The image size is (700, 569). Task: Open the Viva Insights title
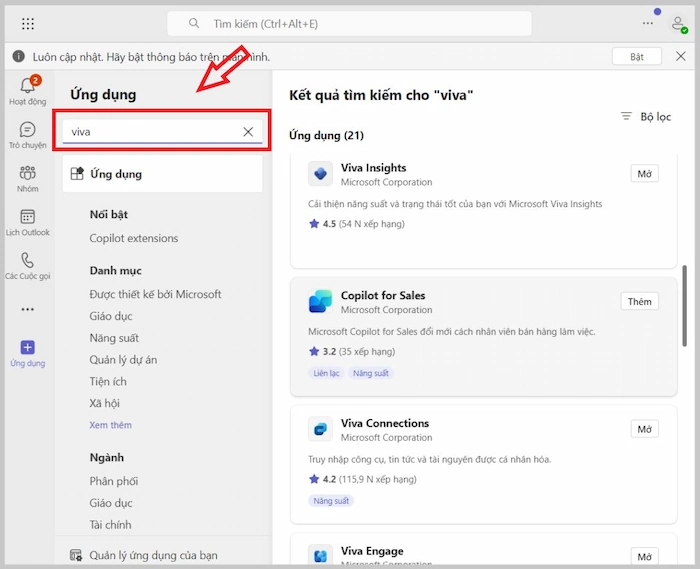[374, 168]
